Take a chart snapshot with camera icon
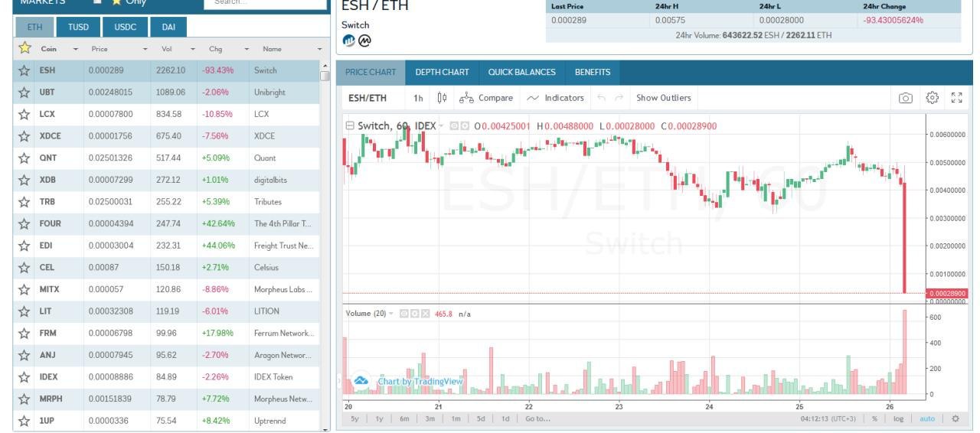 [x=906, y=98]
